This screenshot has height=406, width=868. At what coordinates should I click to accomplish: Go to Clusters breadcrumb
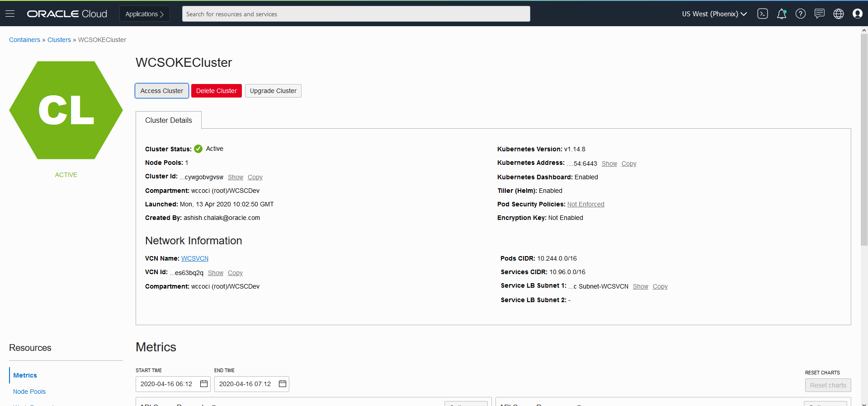(59, 40)
